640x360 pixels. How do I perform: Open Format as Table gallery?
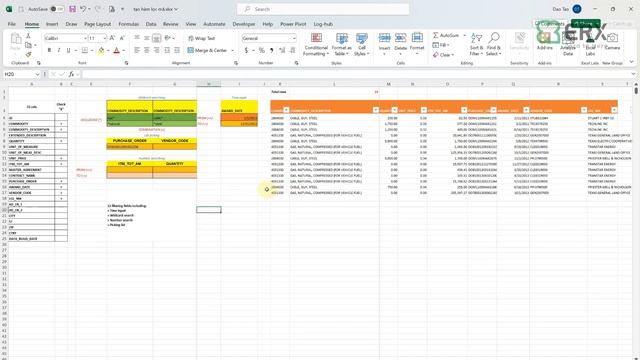341,44
